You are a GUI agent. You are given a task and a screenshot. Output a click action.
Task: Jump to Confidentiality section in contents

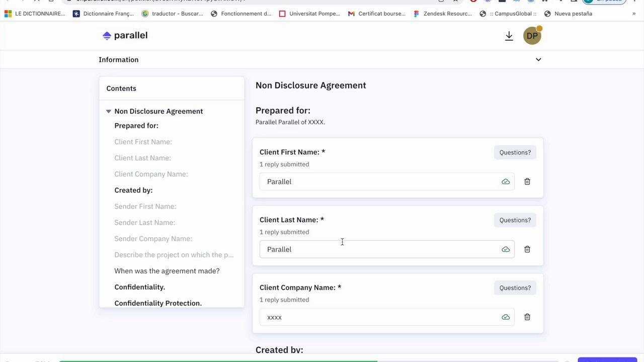(x=139, y=287)
